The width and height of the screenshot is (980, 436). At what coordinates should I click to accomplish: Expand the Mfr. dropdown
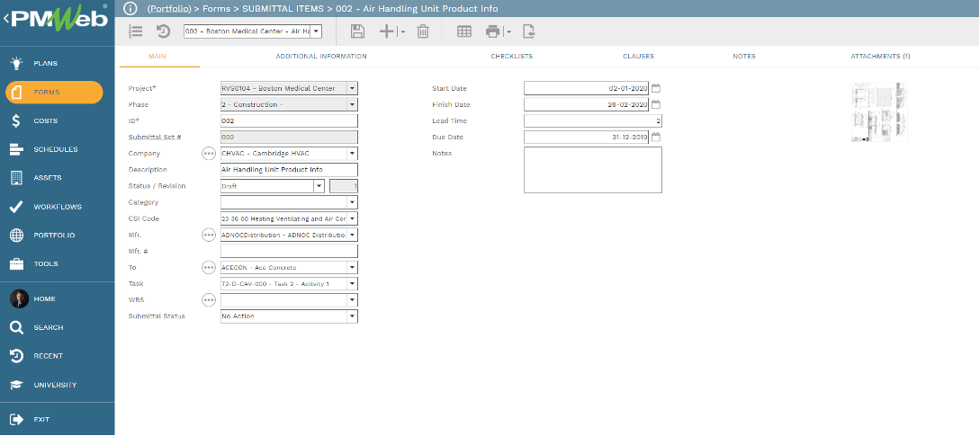tap(353, 235)
